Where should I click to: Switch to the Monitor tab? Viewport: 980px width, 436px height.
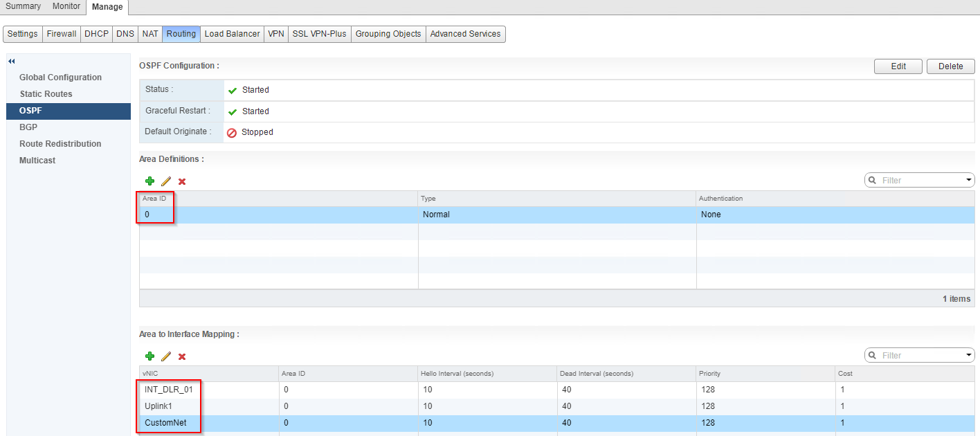click(66, 6)
